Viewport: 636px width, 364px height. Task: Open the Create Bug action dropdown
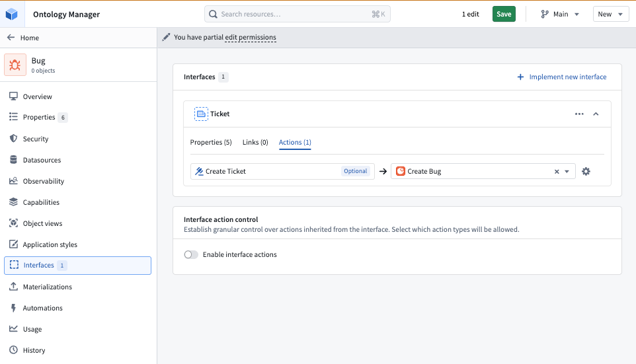[x=567, y=172]
